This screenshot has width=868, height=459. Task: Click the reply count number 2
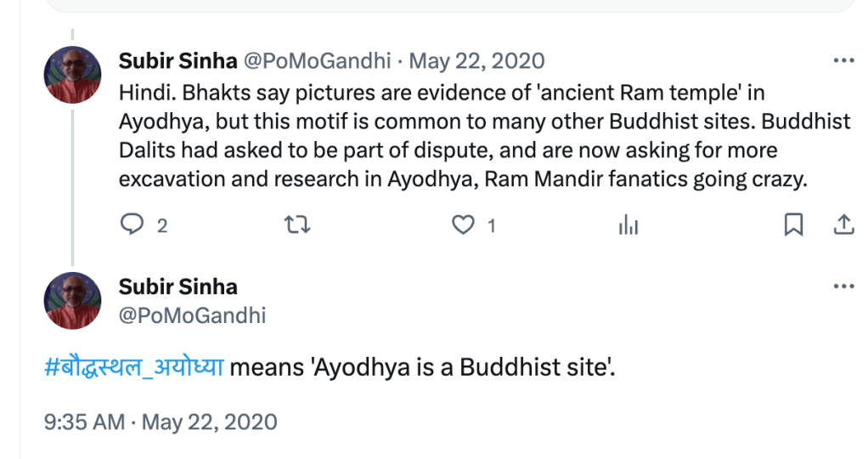click(162, 225)
